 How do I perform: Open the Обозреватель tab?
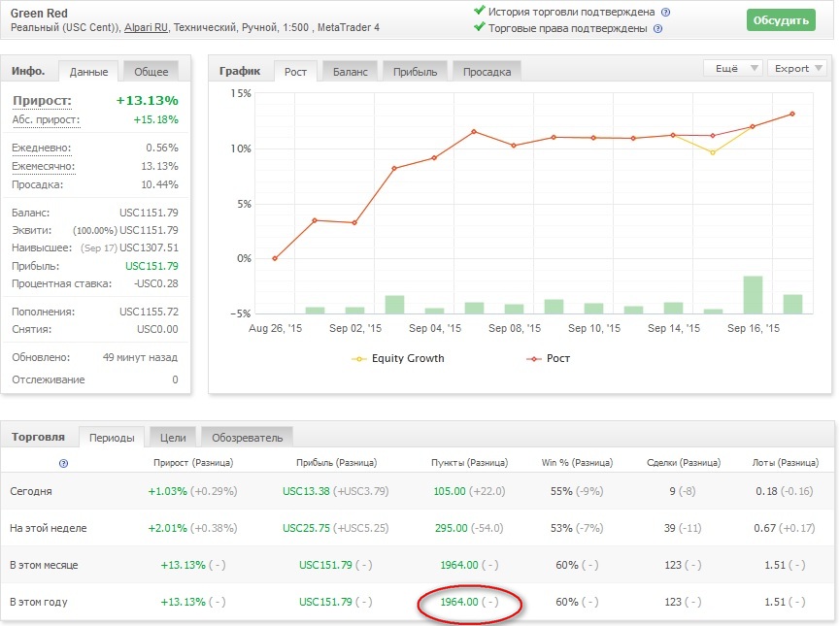(247, 438)
